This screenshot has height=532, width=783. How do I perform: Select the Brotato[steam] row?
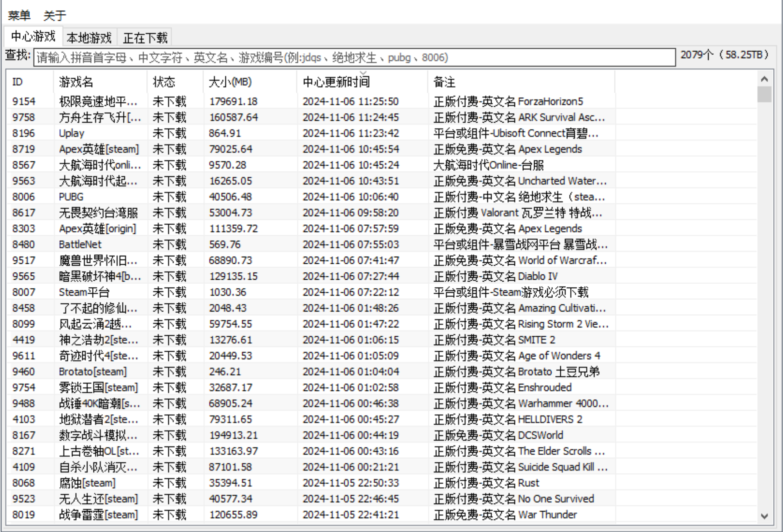coord(382,371)
